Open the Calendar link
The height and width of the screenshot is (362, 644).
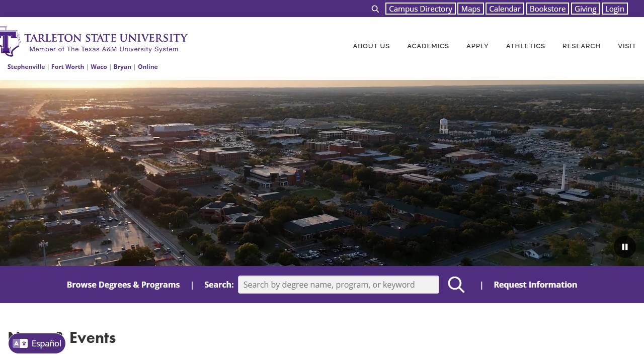point(505,9)
